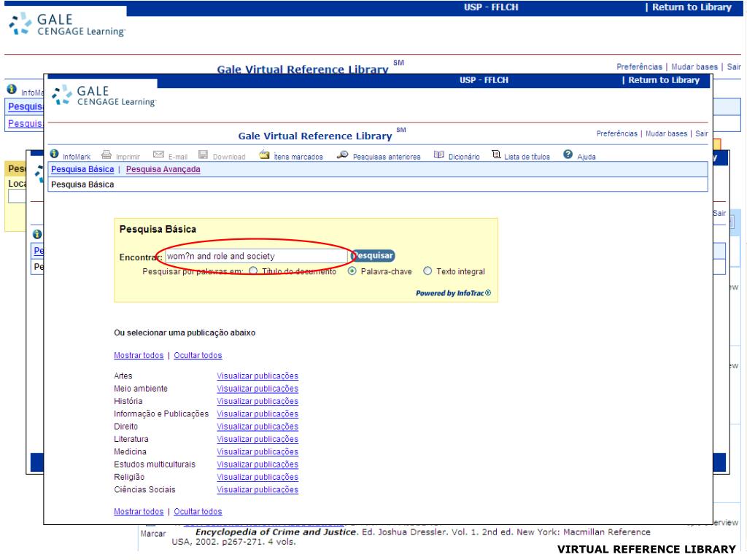The height and width of the screenshot is (560, 747).
Task: Click the InfoMark label in toolbar
Action: [x=76, y=157]
